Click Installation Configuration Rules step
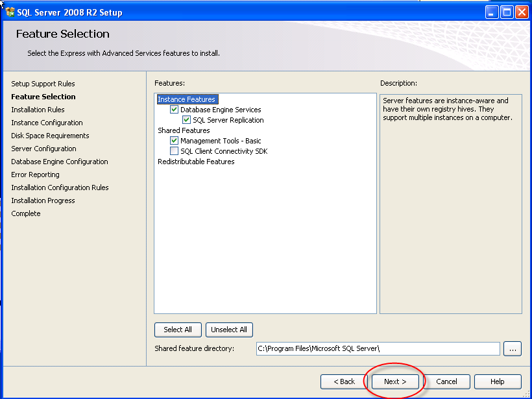This screenshot has width=532, height=399. click(x=60, y=187)
